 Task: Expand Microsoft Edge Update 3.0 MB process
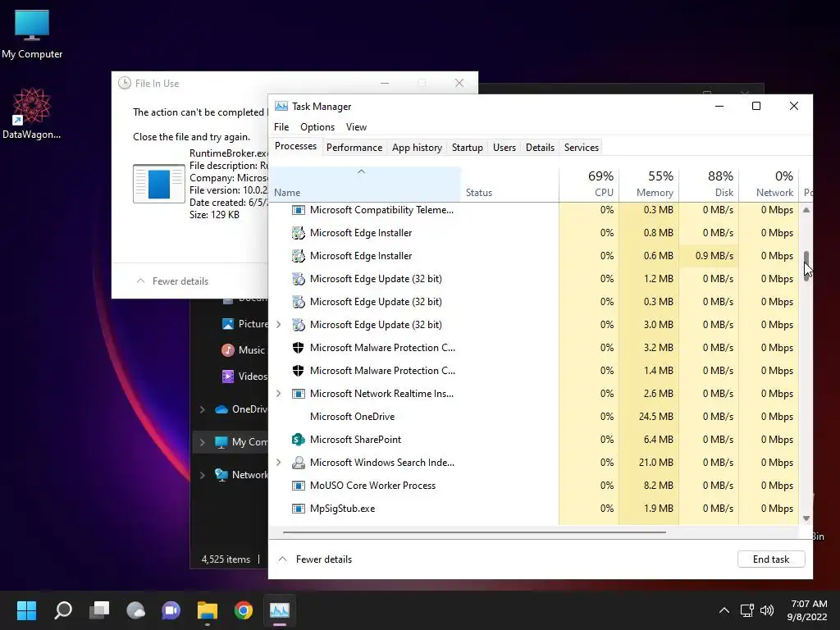coord(279,325)
